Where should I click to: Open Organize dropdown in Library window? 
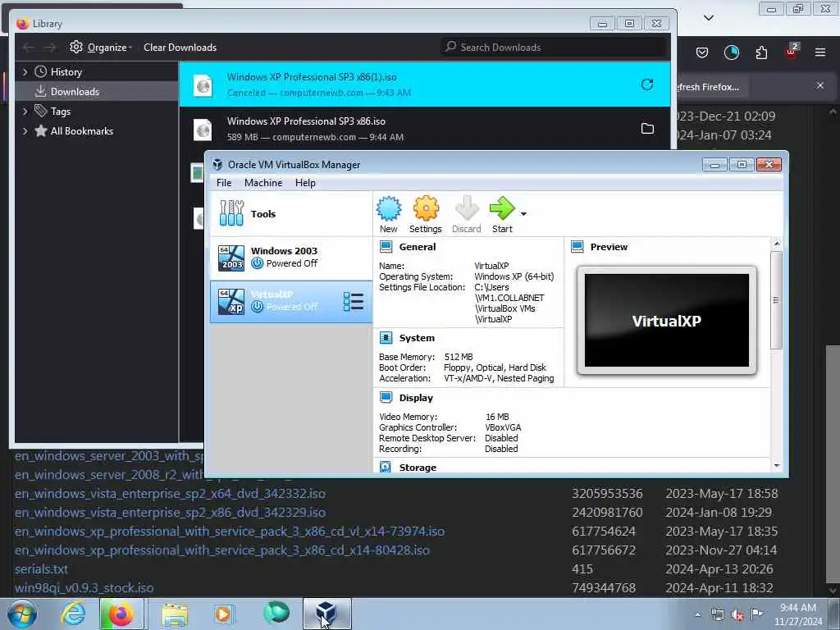101,47
